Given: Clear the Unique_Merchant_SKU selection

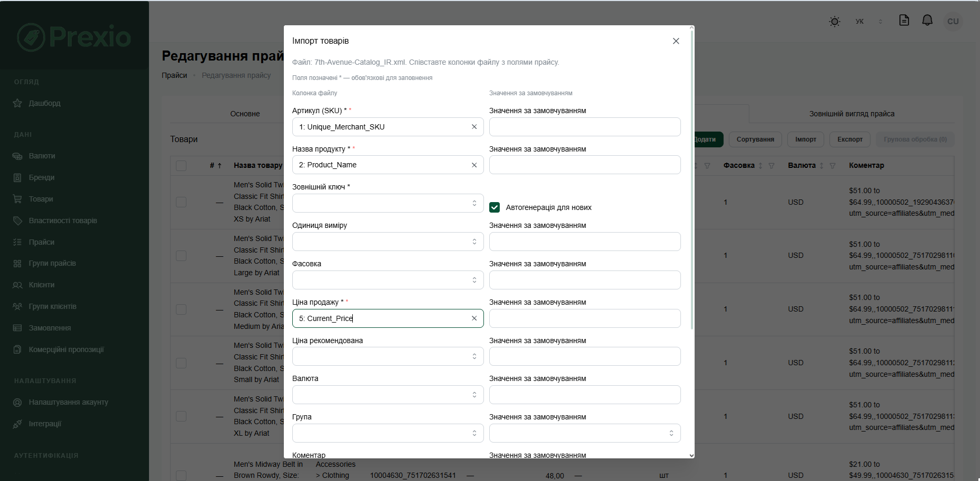Looking at the screenshot, I should [x=474, y=127].
